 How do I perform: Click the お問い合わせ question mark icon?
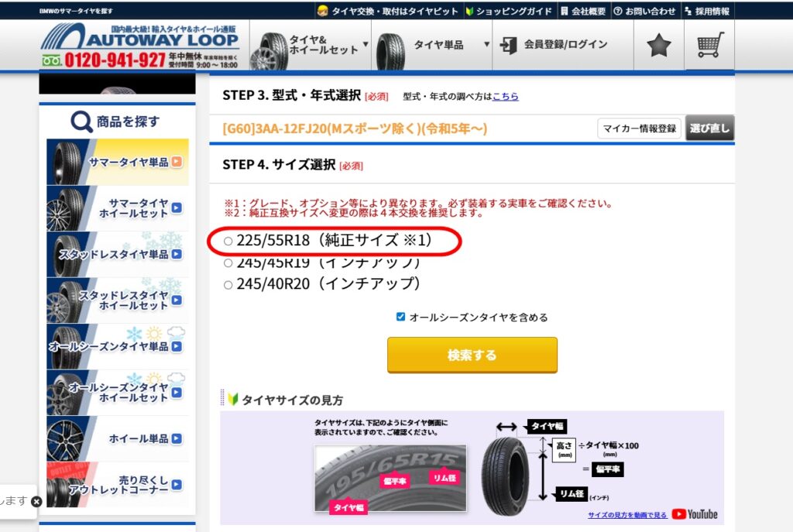coord(617,11)
